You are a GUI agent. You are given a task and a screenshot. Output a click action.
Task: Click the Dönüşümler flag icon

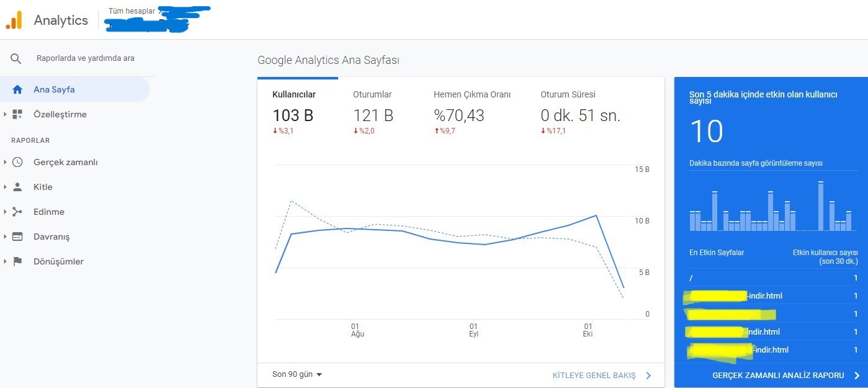point(17,261)
